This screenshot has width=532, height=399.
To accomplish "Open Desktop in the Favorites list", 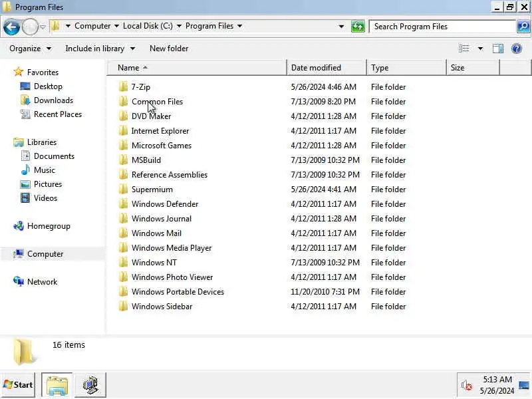I will (48, 86).
